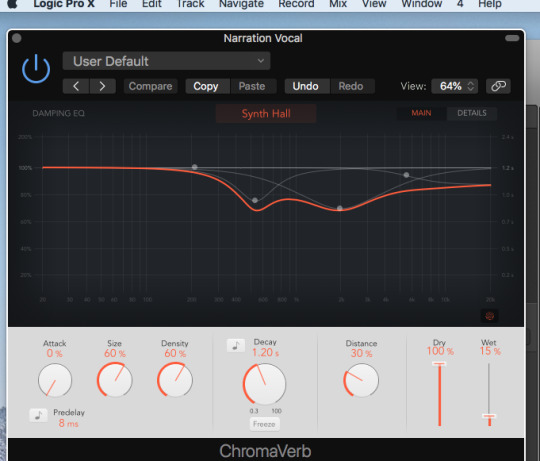Click the Wet level slider handle

[489, 417]
